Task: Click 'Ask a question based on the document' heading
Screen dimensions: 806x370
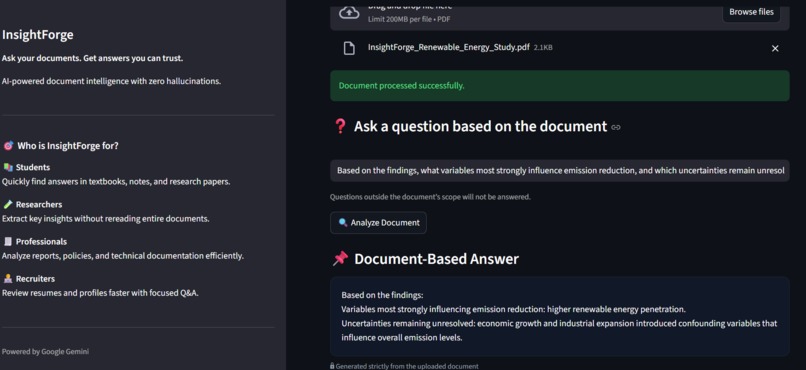Action: [481, 126]
